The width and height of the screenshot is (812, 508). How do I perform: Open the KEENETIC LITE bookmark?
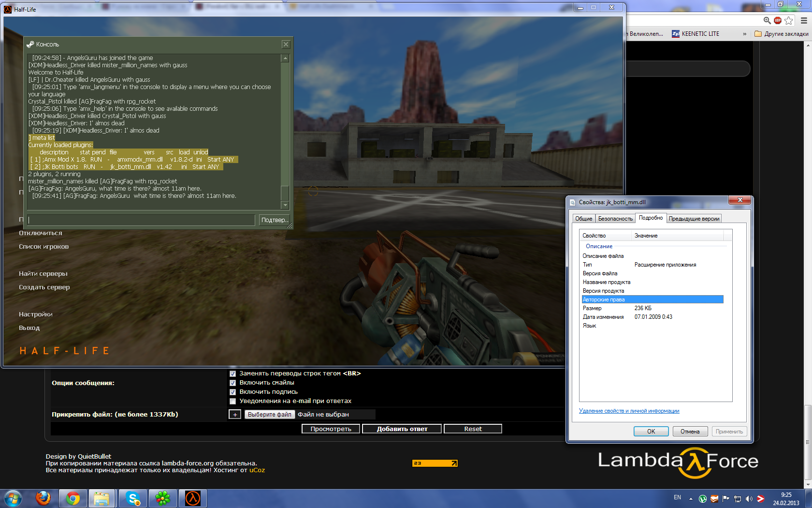click(696, 34)
